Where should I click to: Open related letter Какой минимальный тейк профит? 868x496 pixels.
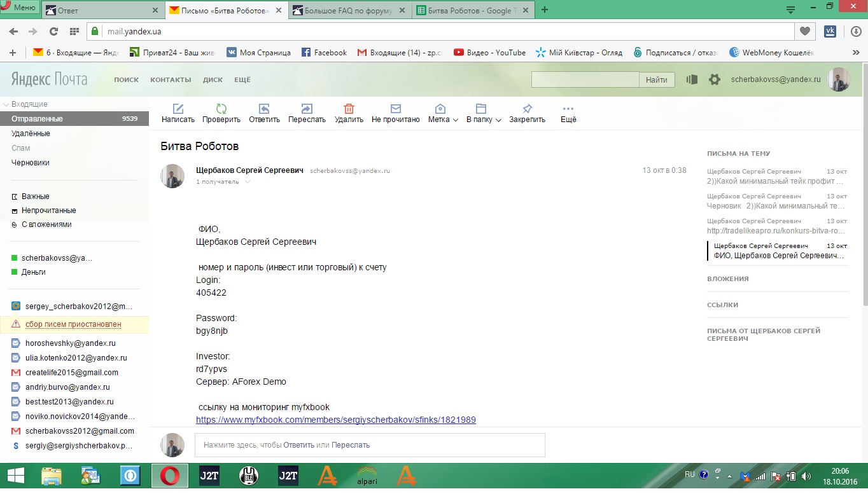[777, 177]
